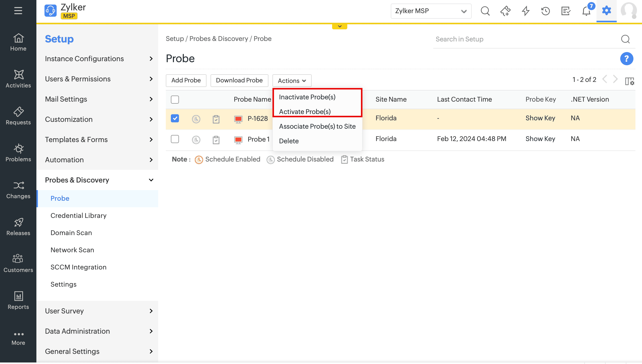Click the history clock icon in header
The height and width of the screenshot is (364, 642).
(x=545, y=11)
